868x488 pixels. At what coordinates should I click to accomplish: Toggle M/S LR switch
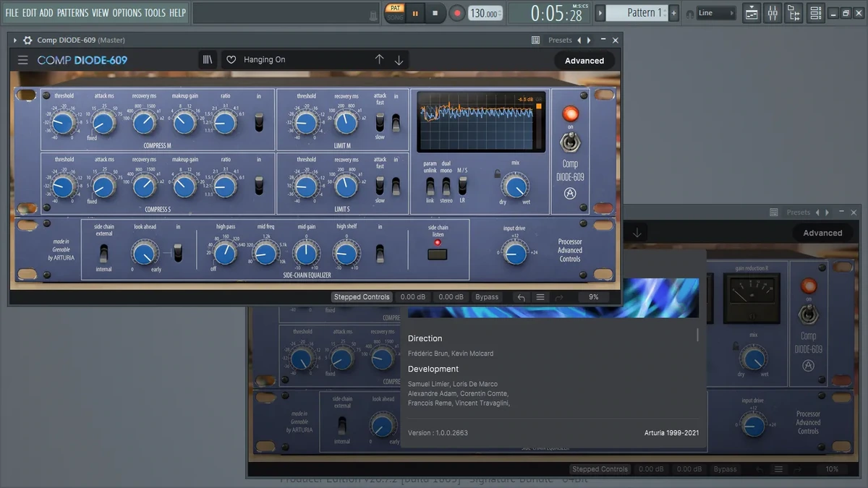pyautogui.click(x=462, y=186)
